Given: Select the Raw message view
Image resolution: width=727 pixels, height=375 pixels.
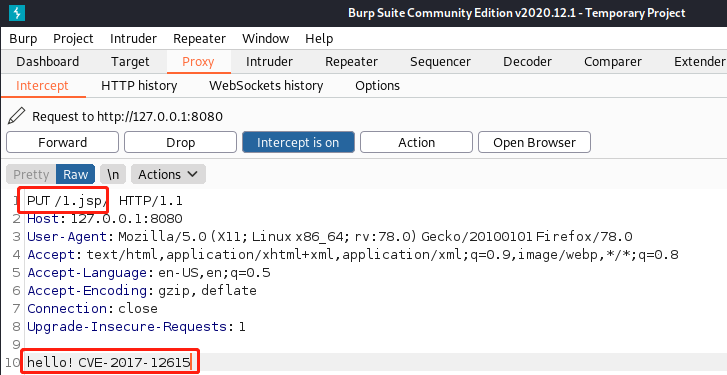Looking at the screenshot, I should point(76,174).
